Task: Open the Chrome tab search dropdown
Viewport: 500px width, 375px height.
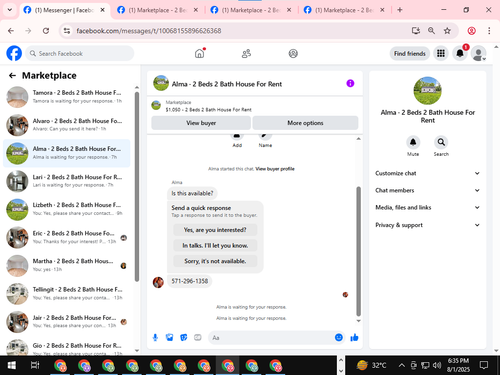Action: 10,10
